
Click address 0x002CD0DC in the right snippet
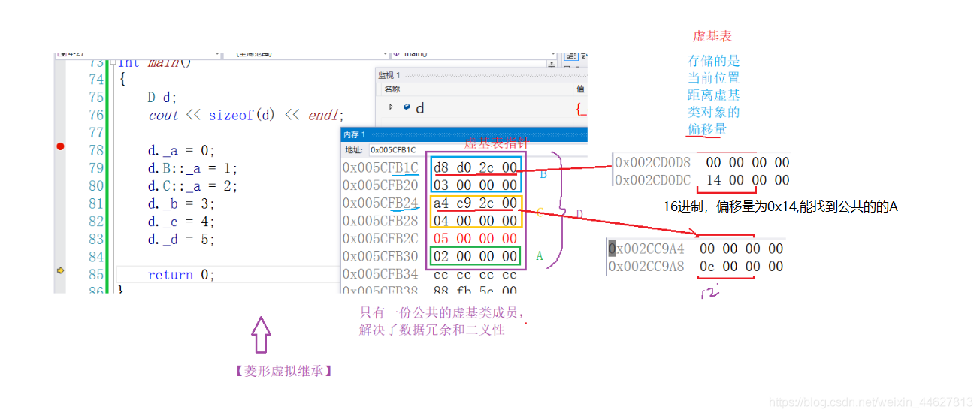coord(652,180)
